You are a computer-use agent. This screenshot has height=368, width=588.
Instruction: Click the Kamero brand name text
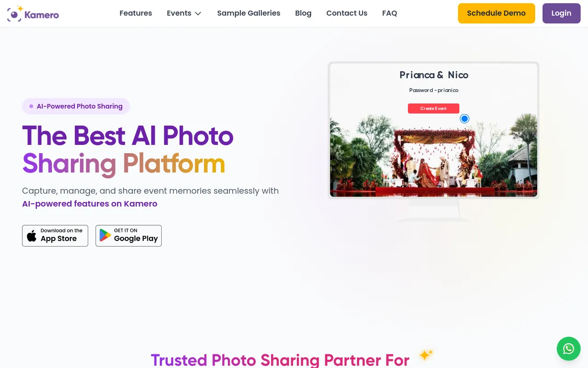(42, 15)
